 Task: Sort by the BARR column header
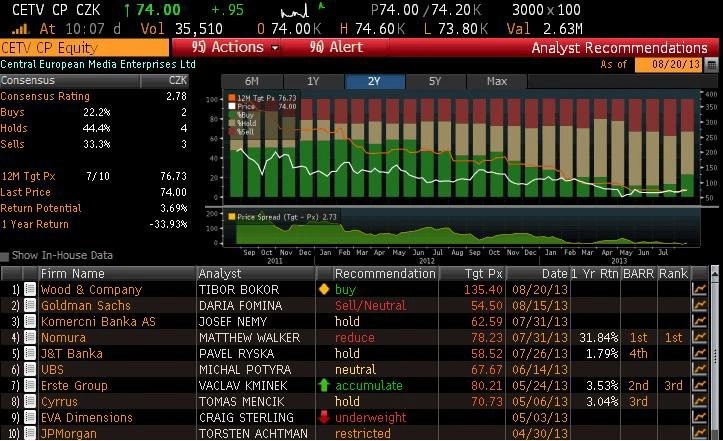(639, 274)
